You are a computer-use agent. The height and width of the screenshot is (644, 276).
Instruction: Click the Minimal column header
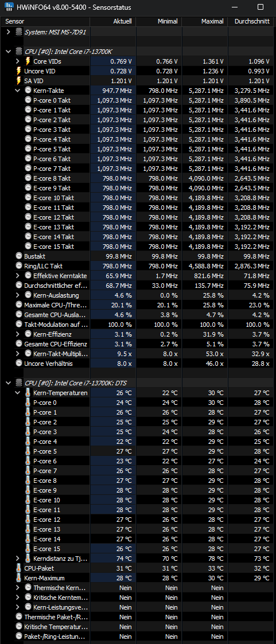(x=159, y=21)
